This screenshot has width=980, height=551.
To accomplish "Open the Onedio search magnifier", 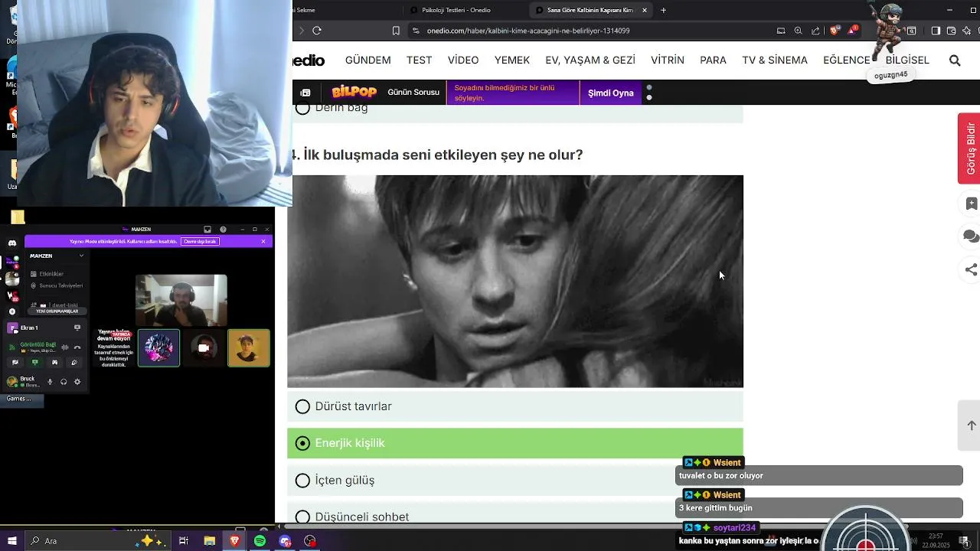I will pyautogui.click(x=955, y=60).
